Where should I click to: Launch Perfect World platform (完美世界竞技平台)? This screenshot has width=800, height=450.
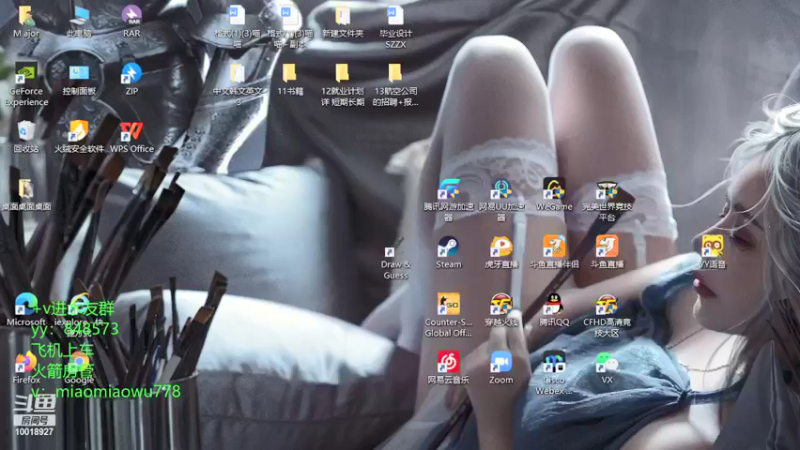[607, 200]
